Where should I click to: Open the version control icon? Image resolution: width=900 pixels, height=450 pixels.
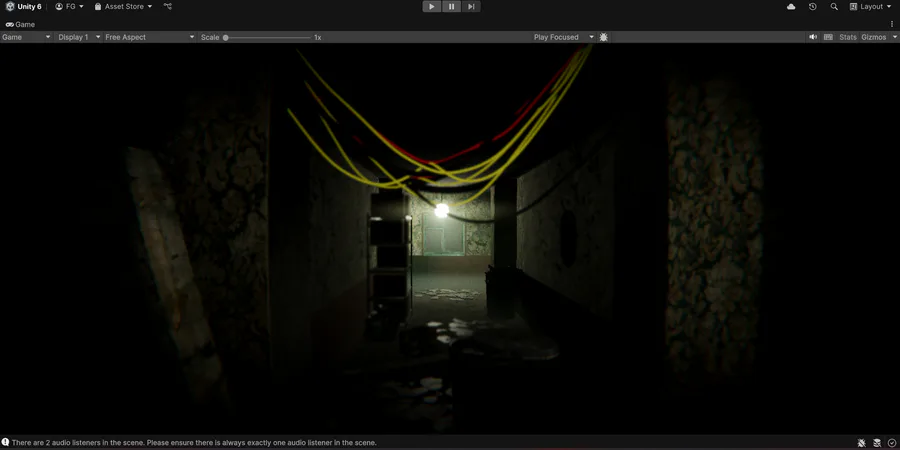(168, 6)
